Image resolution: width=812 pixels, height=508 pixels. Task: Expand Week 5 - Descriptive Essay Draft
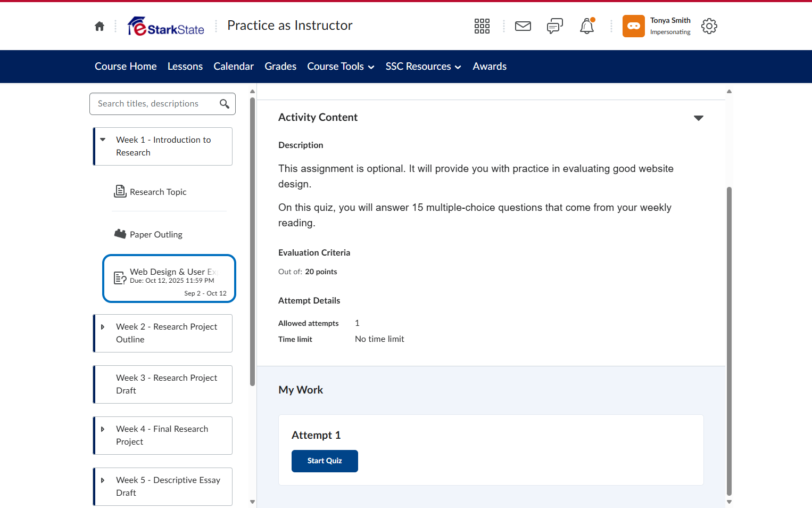(x=103, y=480)
